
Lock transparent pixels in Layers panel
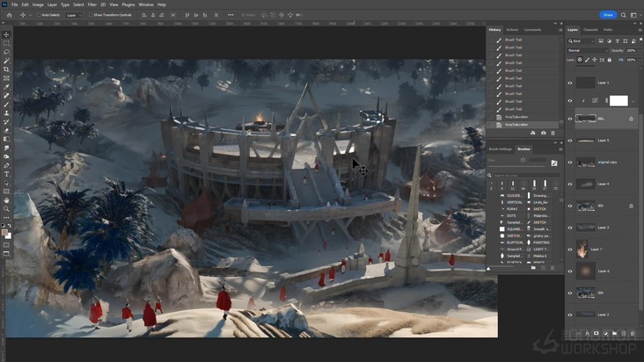(580, 60)
